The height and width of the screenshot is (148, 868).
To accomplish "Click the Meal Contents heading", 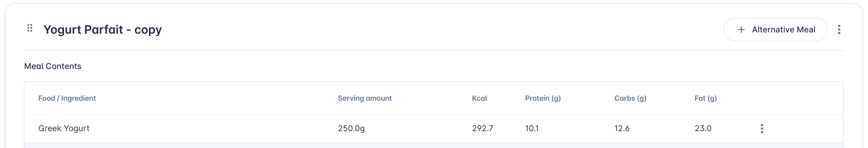I will [52, 66].
